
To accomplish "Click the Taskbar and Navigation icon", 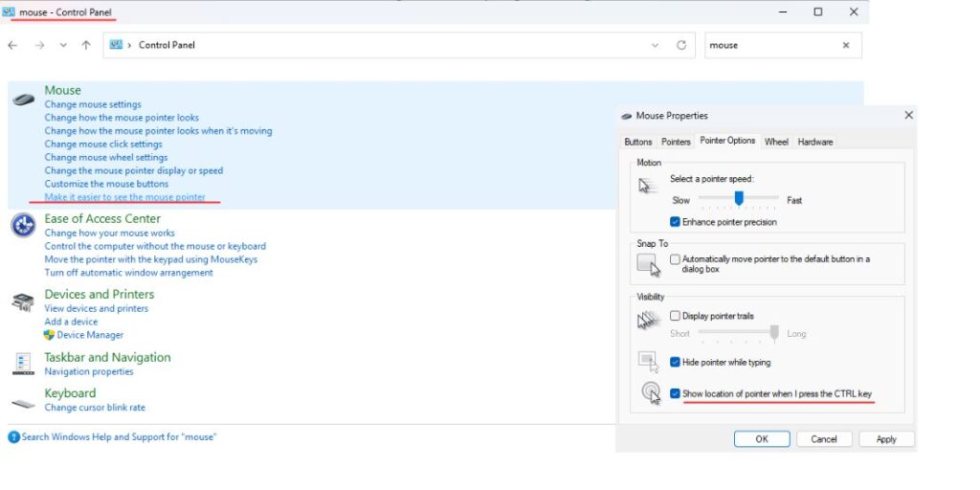I will point(23,364).
